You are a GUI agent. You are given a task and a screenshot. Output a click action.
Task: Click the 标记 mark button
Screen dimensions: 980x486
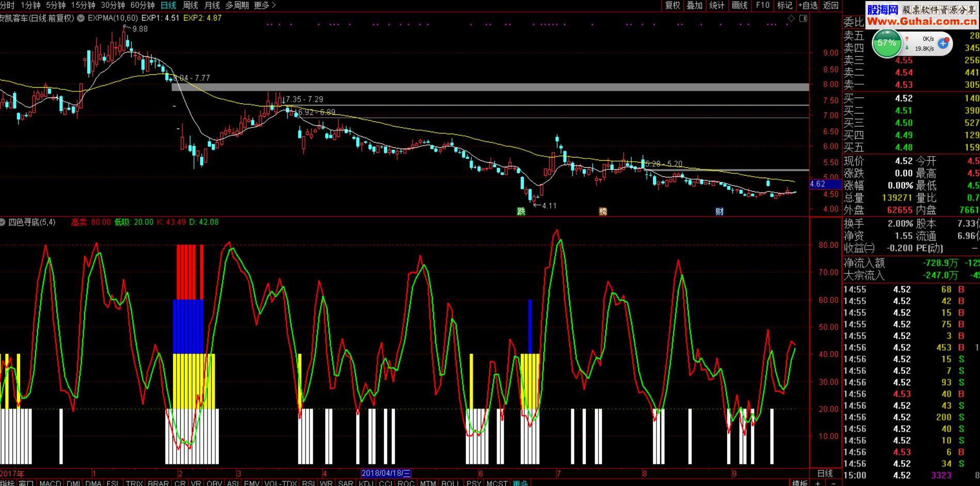pos(784,5)
